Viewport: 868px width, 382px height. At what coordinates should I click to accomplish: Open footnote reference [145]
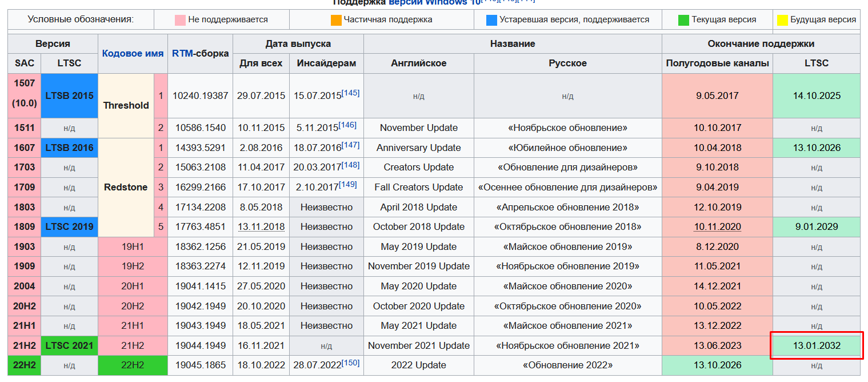(350, 93)
